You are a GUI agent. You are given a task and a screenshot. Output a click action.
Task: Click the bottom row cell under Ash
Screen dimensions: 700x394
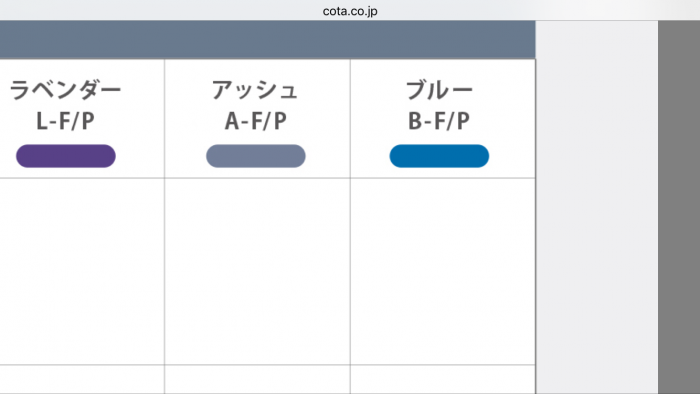[x=258, y=380]
